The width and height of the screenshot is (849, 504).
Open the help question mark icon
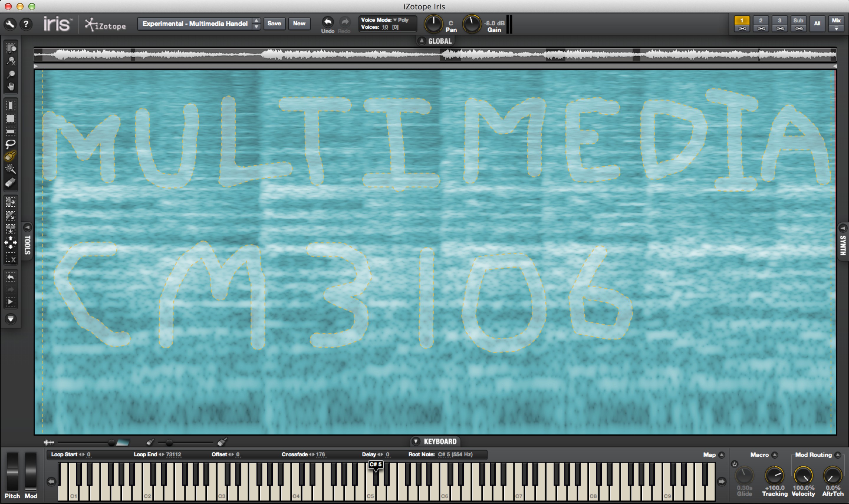click(26, 24)
